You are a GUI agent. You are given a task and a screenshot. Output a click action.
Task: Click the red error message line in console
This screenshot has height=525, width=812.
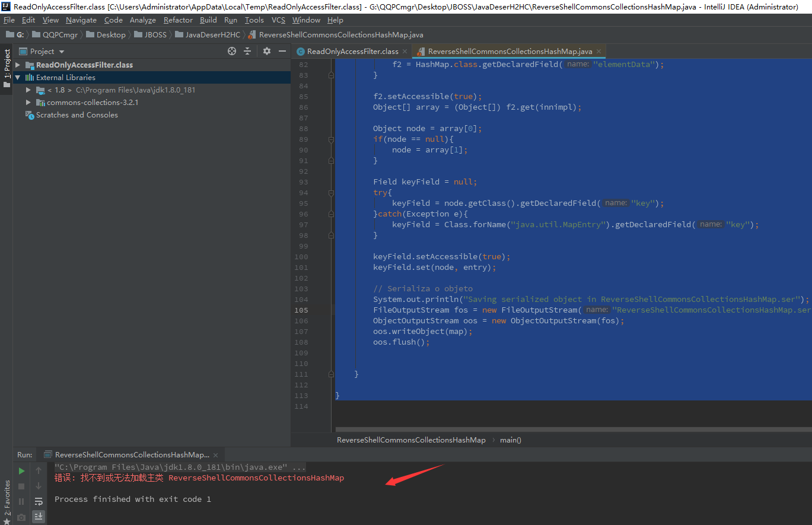click(199, 478)
